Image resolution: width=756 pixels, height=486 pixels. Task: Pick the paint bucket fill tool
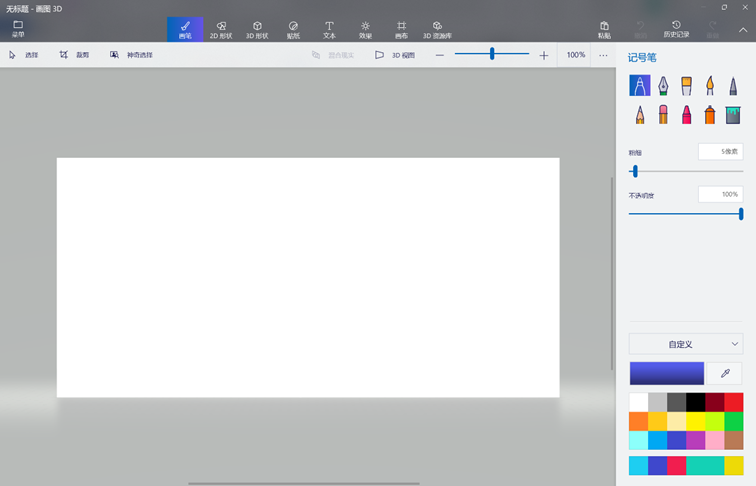tap(733, 115)
